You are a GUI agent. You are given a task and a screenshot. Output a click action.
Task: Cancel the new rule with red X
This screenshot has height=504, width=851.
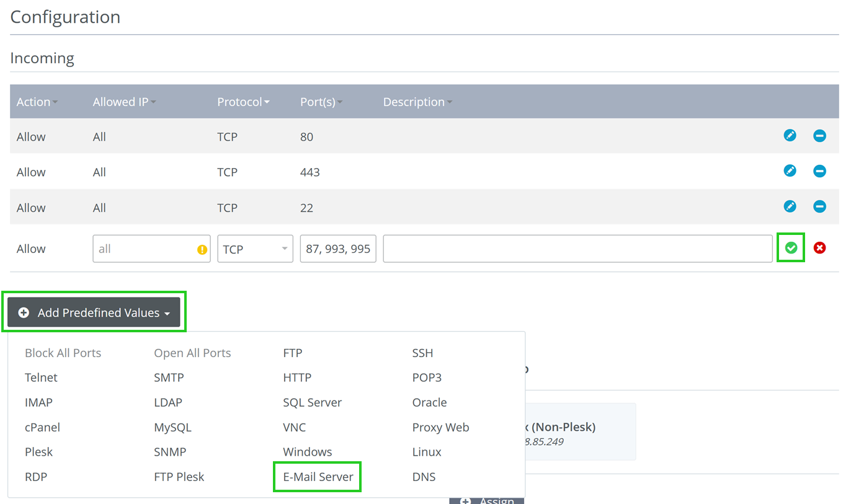pyautogui.click(x=819, y=247)
